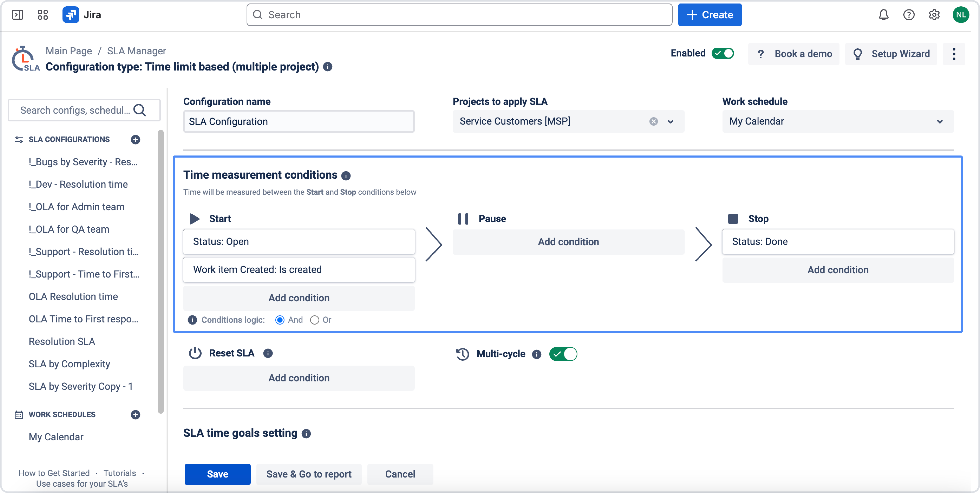Add new SLA configuration with plus icon
Viewport: 980px width, 493px height.
click(135, 139)
